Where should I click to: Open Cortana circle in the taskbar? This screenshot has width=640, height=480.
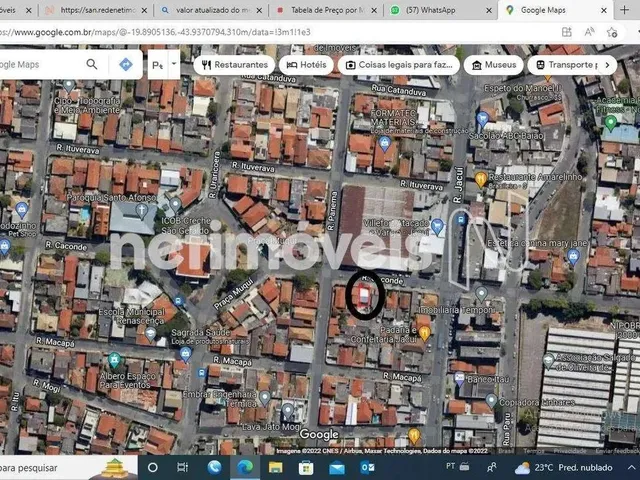pyautogui.click(x=153, y=467)
